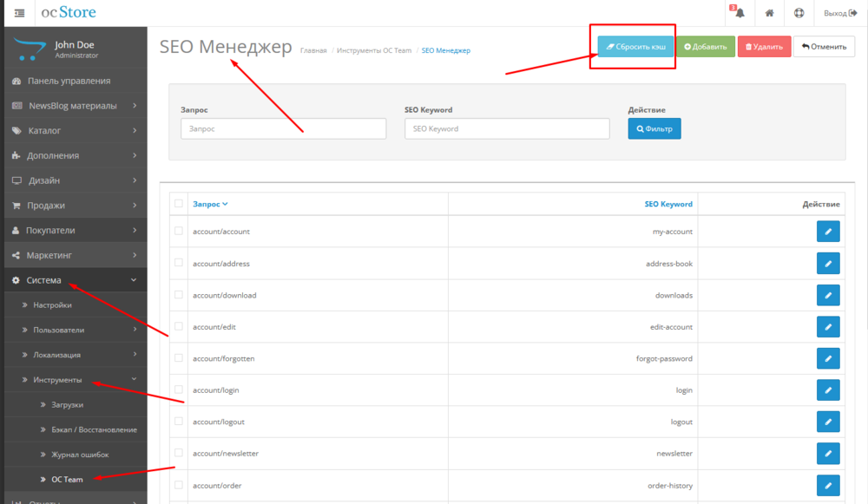Expand the Каталог sidebar menu
Viewport: 868px width, 504px height.
[74, 131]
